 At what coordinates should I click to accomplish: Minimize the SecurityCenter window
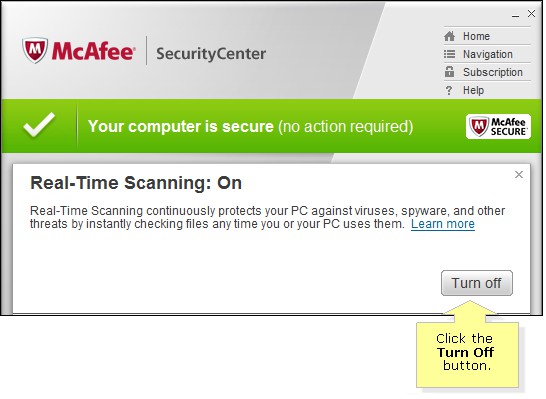(x=515, y=15)
